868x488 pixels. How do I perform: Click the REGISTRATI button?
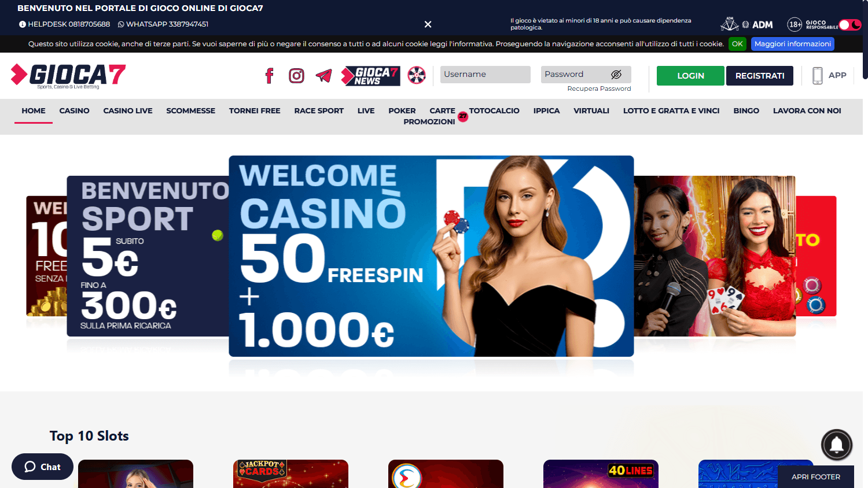pyautogui.click(x=760, y=76)
